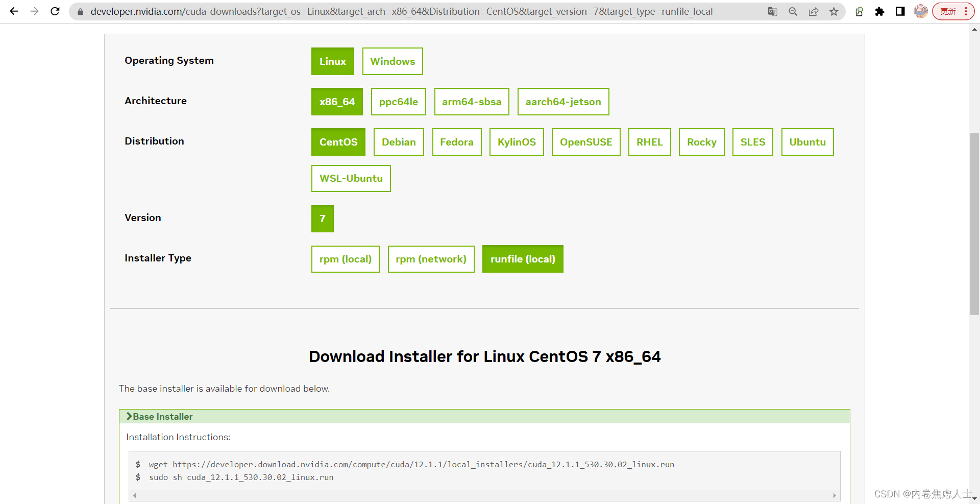The height and width of the screenshot is (504, 980).
Task: Toggle the browser side panel
Action: click(x=900, y=11)
